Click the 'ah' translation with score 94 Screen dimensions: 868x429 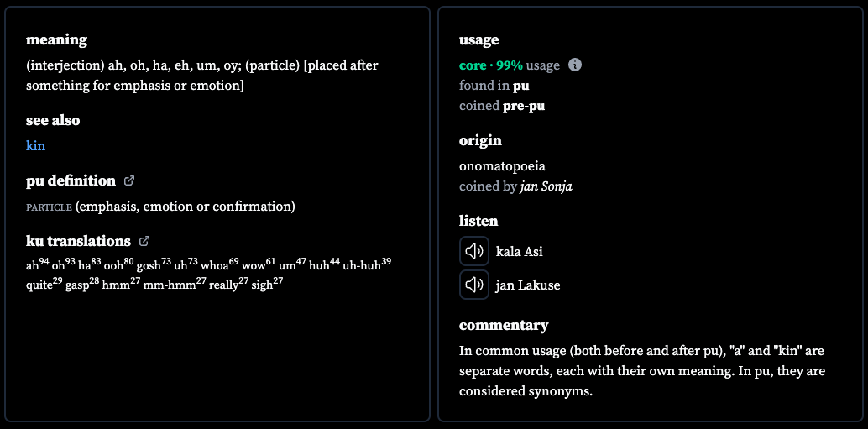coord(37,264)
